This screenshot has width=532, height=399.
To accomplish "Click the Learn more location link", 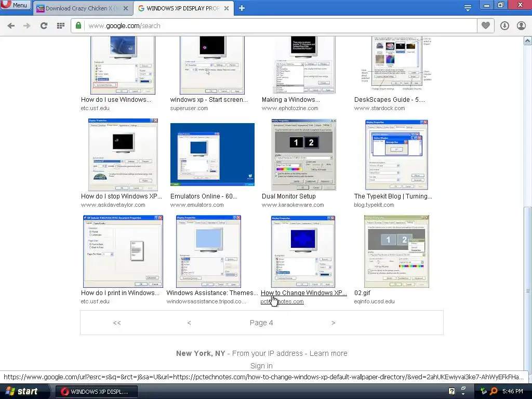I will click(328, 353).
